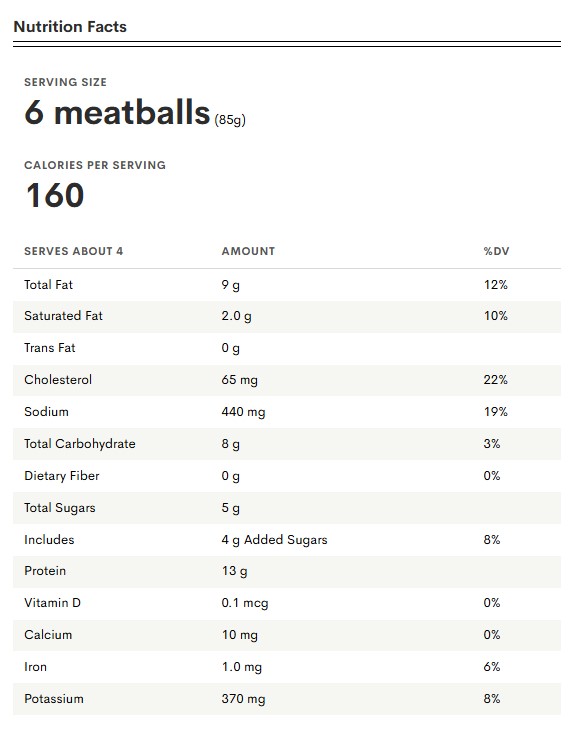This screenshot has height=741, width=576.
Task: Click the Calcium 10 mg amount
Action: point(240,635)
